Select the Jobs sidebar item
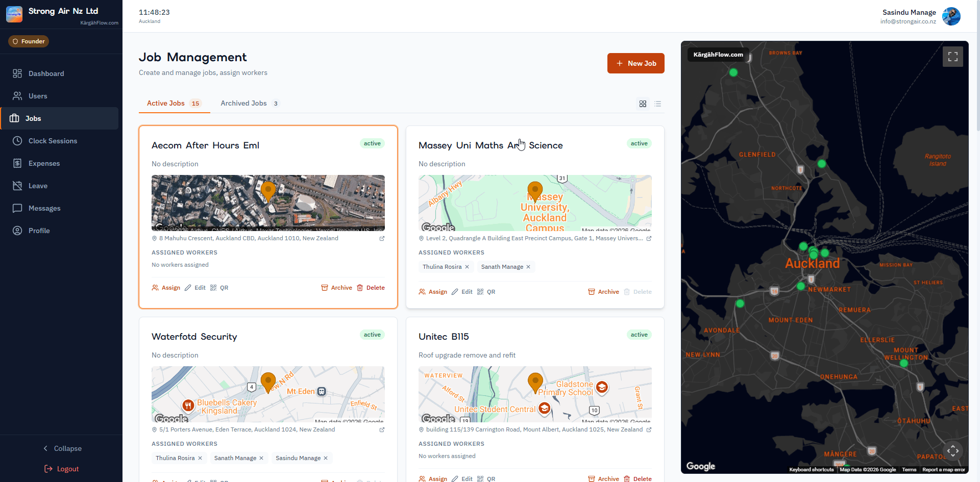 point(60,118)
